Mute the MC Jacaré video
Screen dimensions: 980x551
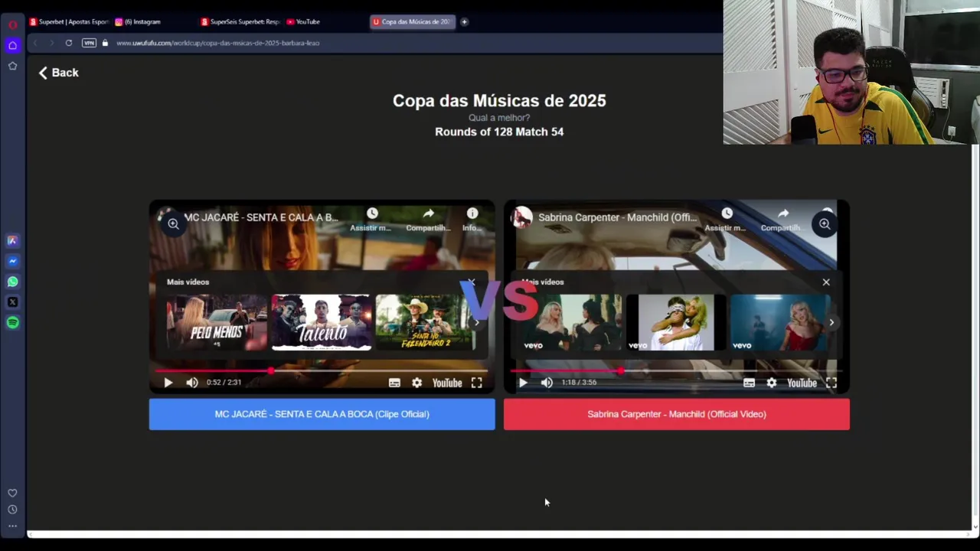point(192,383)
